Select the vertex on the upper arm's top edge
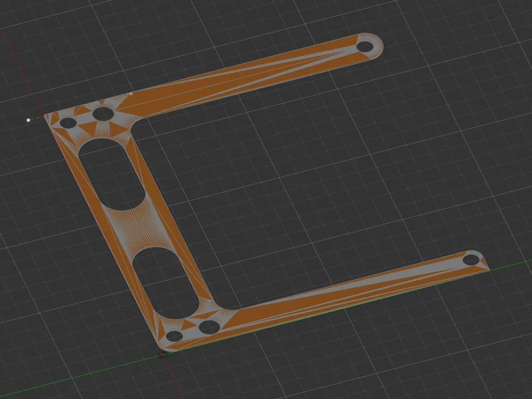The image size is (532, 399). point(131,94)
